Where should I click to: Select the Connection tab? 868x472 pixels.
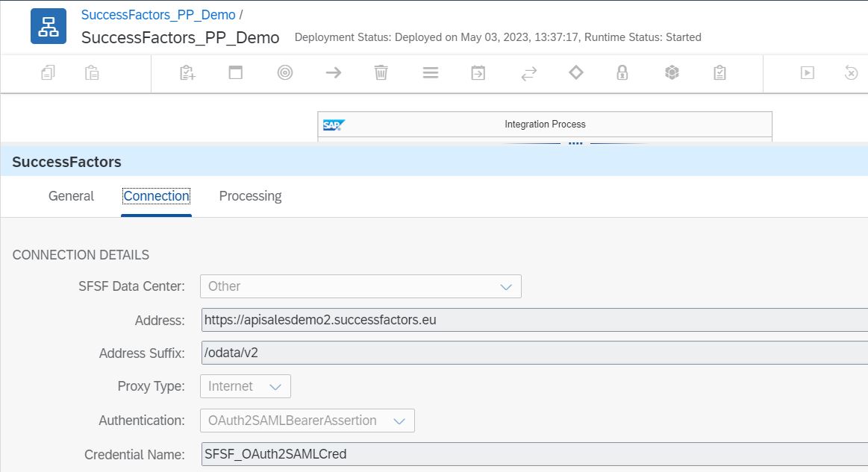[156, 196]
